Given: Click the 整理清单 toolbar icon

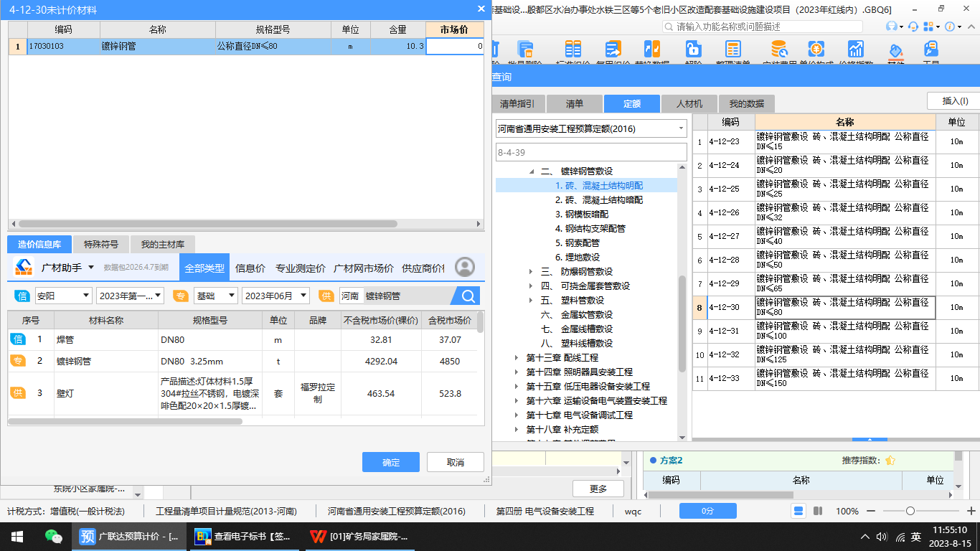Looking at the screenshot, I should pos(732,50).
